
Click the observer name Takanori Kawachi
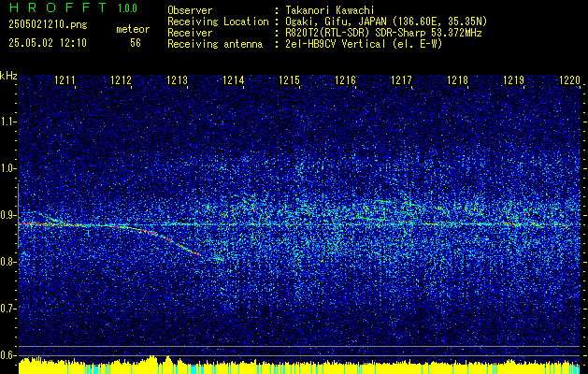(330, 10)
